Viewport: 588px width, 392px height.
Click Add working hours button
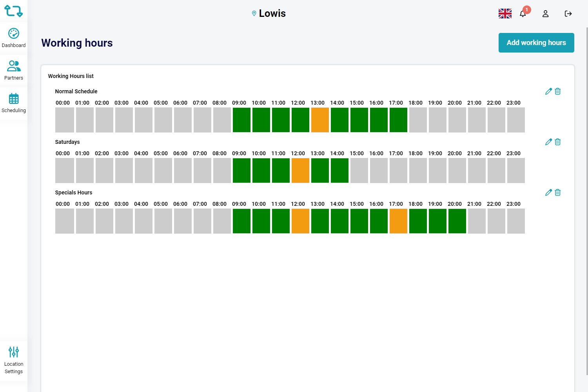tap(536, 43)
